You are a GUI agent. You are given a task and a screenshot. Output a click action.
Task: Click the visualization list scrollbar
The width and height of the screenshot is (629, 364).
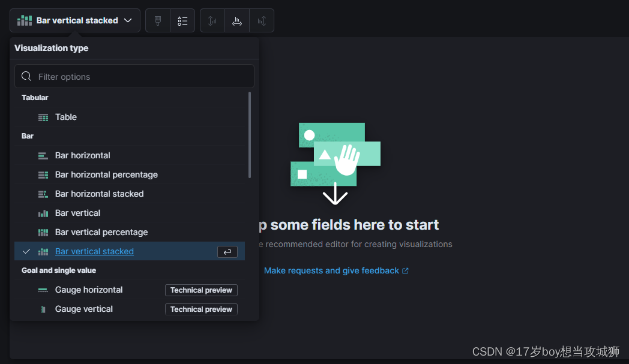tap(250, 135)
